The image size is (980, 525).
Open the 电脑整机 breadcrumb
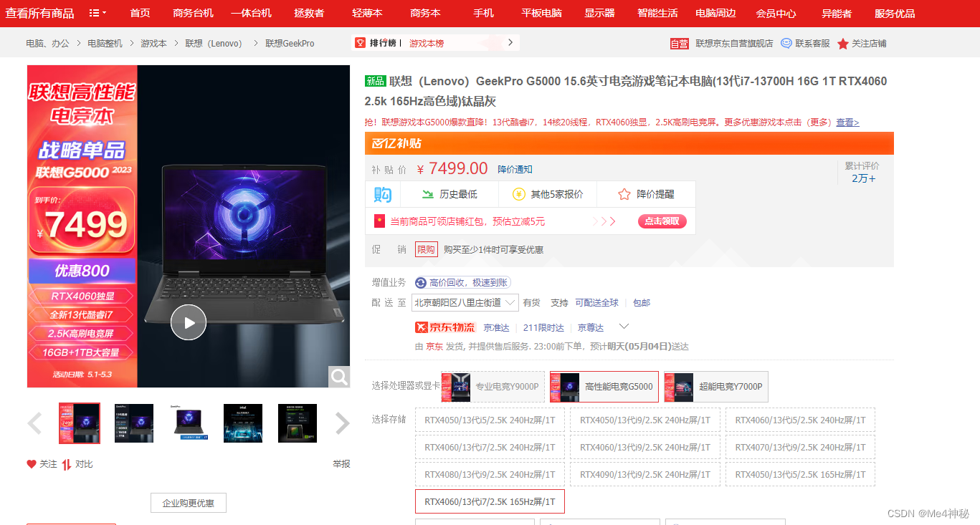(105, 44)
